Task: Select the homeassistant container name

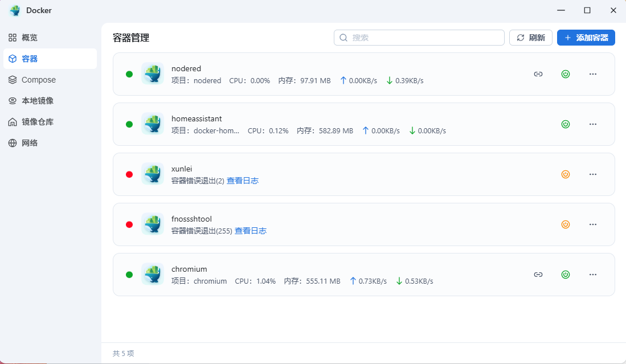Action: [x=197, y=118]
